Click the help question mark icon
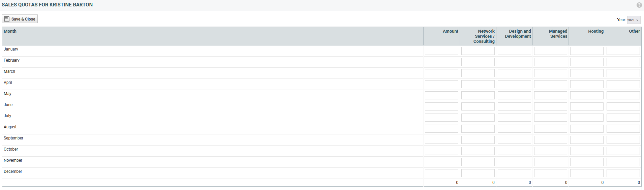 coord(639,5)
